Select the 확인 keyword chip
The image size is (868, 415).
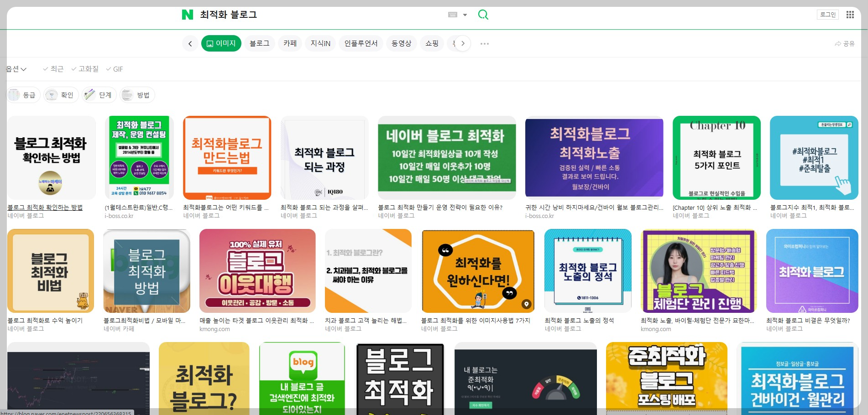tap(61, 95)
